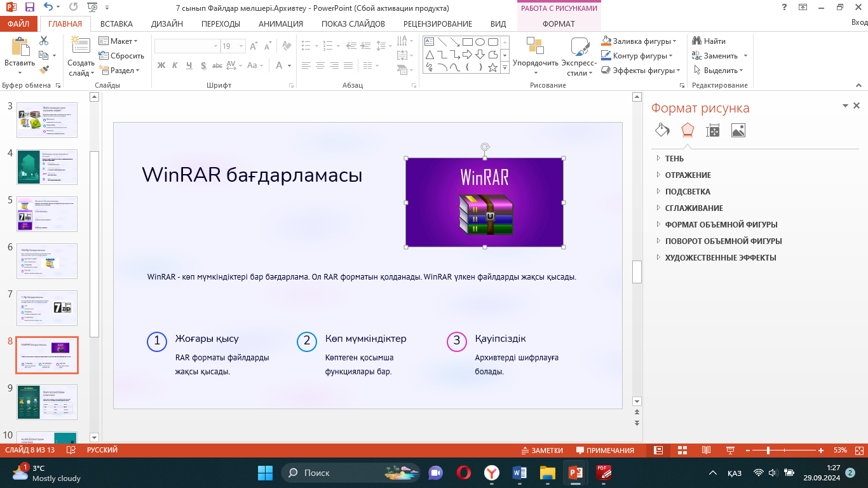Click the Найти button
This screenshot has width=868, height=488.
[x=709, y=41]
